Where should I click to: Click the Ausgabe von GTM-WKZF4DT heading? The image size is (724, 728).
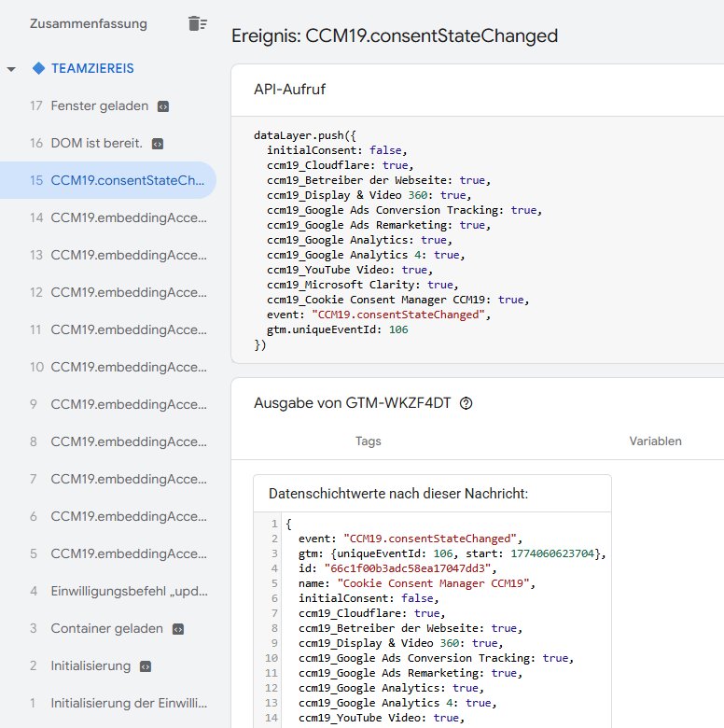pyautogui.click(x=352, y=403)
